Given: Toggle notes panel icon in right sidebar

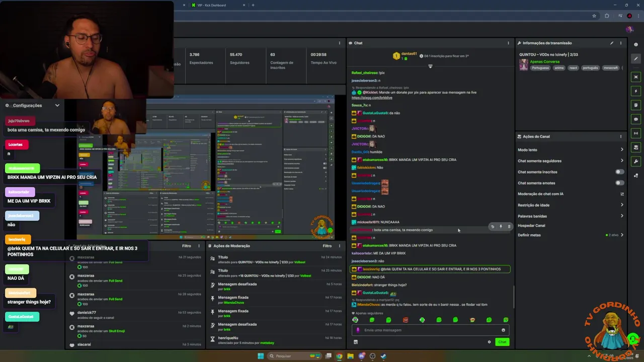Looking at the screenshot, I should coord(636,105).
